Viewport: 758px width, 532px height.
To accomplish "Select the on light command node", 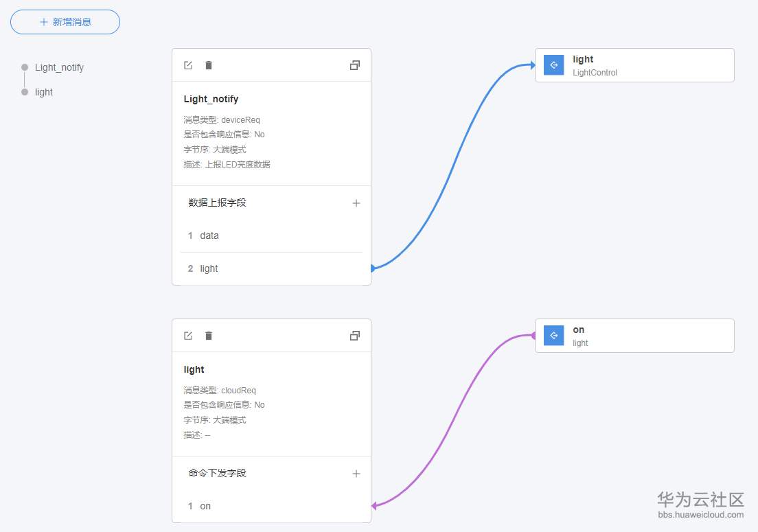I will click(645, 336).
